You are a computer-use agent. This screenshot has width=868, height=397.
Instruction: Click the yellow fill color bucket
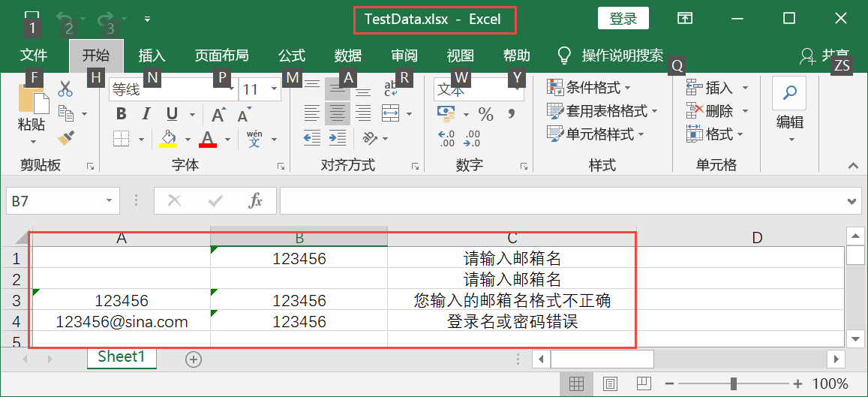(168, 138)
